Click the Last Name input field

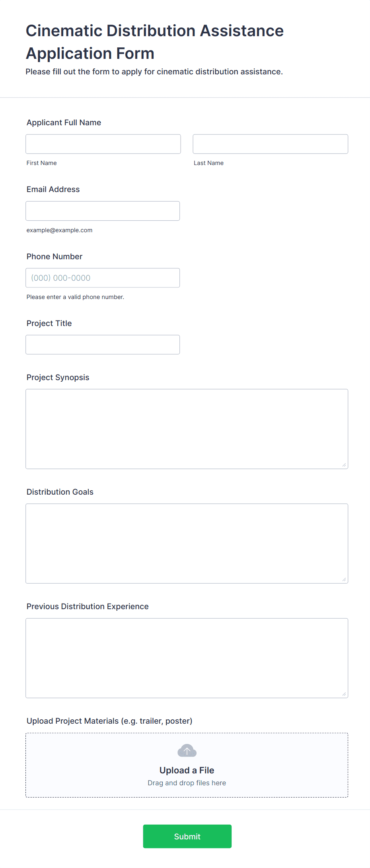pyautogui.click(x=270, y=144)
